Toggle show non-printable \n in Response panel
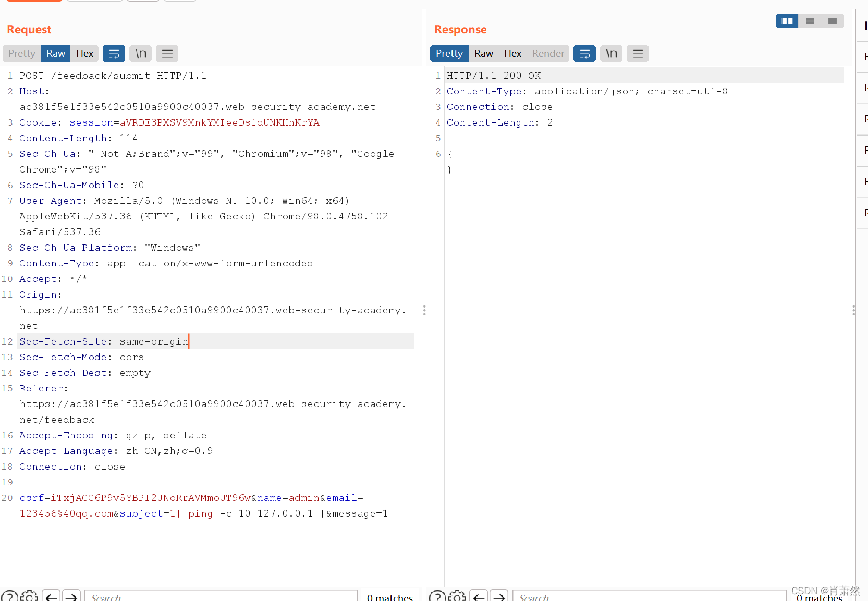Image resolution: width=868 pixels, height=601 pixels. click(612, 54)
